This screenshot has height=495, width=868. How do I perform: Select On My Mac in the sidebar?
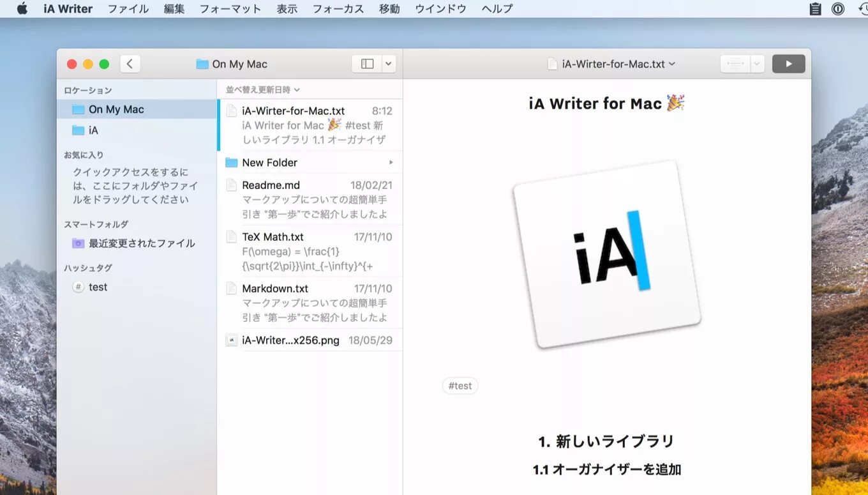coord(137,109)
